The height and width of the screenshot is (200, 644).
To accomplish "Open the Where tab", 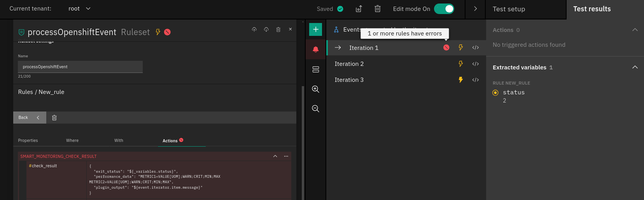I will (x=72, y=141).
